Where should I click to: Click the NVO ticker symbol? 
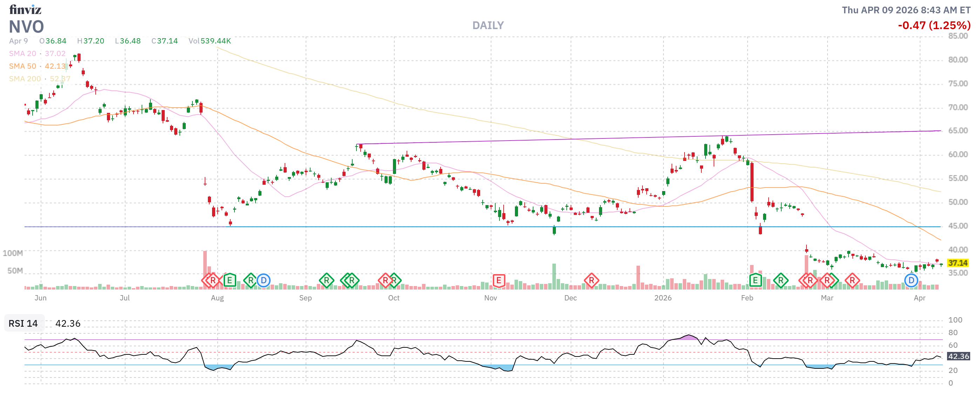tap(27, 27)
